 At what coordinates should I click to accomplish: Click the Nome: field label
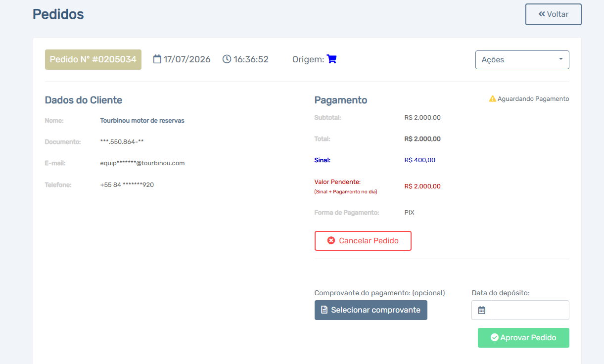(x=54, y=121)
